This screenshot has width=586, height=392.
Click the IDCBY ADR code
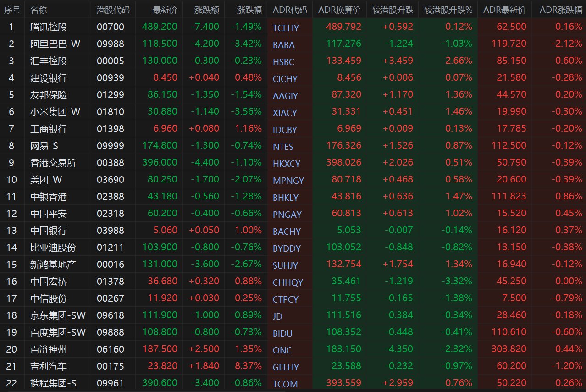pos(285,130)
